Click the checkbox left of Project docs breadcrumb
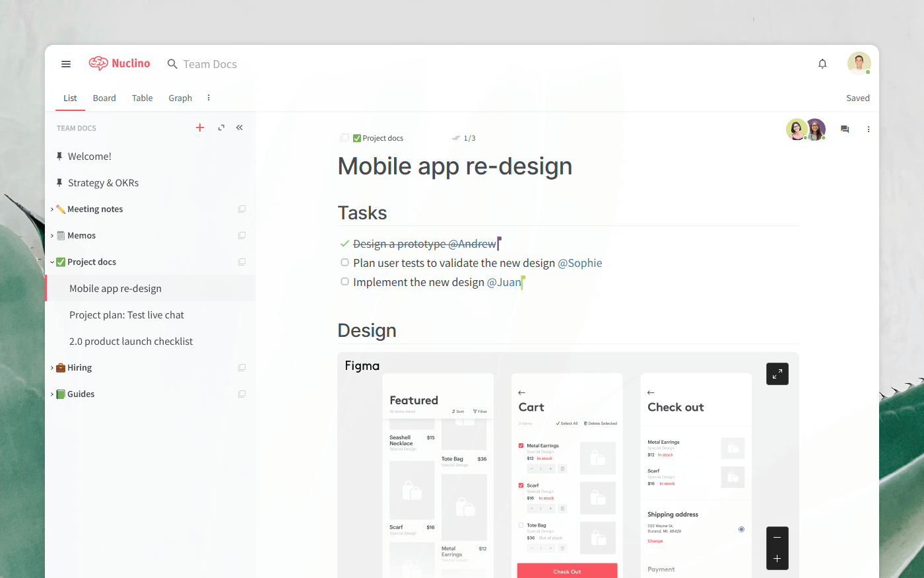The width and height of the screenshot is (924, 578). [345, 138]
